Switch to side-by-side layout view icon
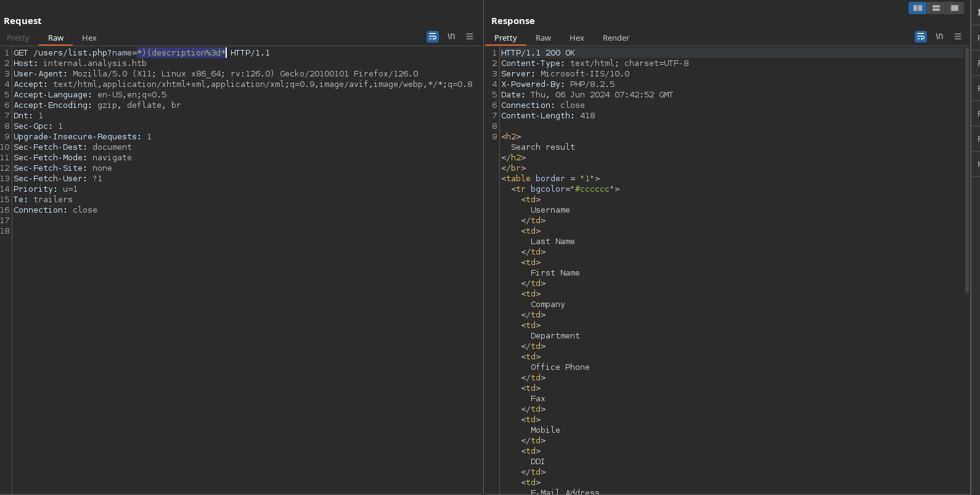 [918, 8]
